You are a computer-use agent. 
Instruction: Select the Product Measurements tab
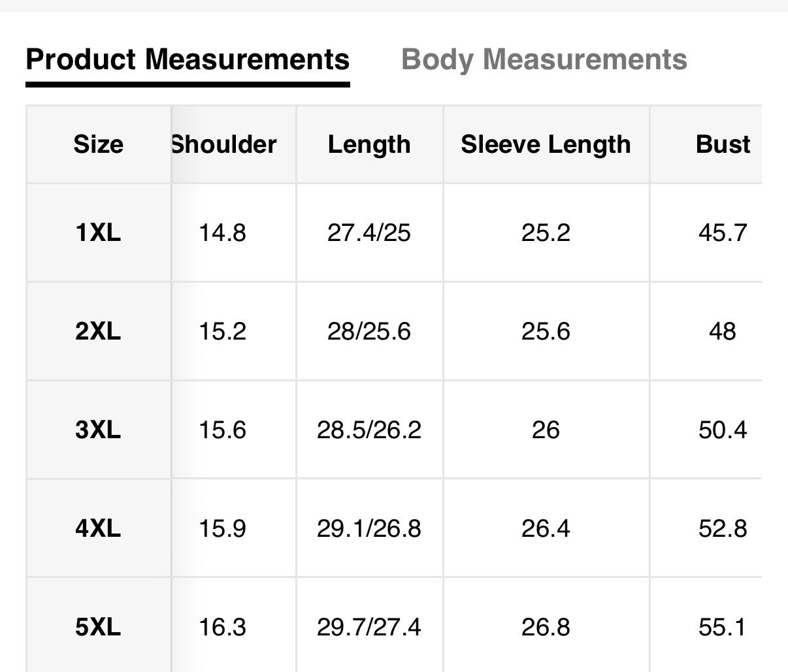pyautogui.click(x=188, y=59)
